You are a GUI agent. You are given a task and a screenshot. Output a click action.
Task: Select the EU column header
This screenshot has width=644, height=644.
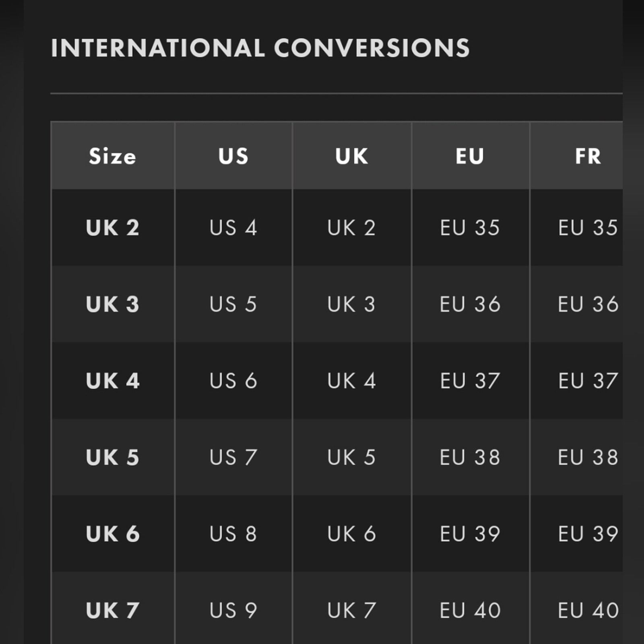coord(470,156)
